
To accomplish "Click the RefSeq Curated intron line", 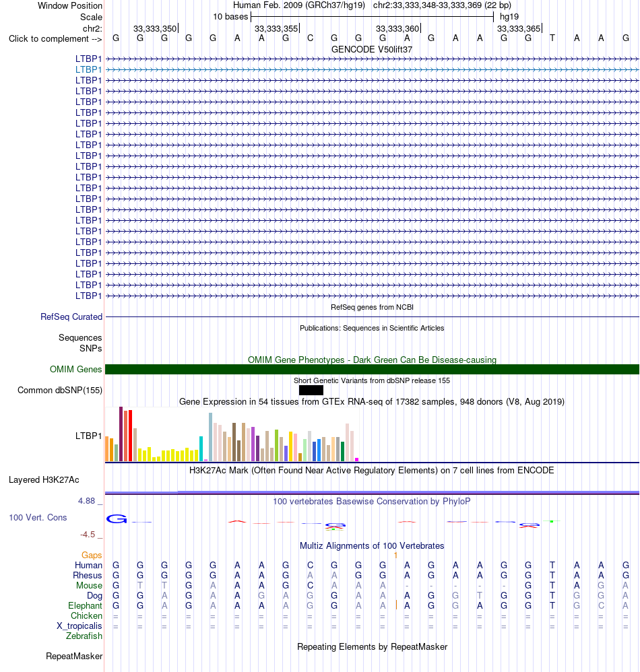I will click(372, 316).
